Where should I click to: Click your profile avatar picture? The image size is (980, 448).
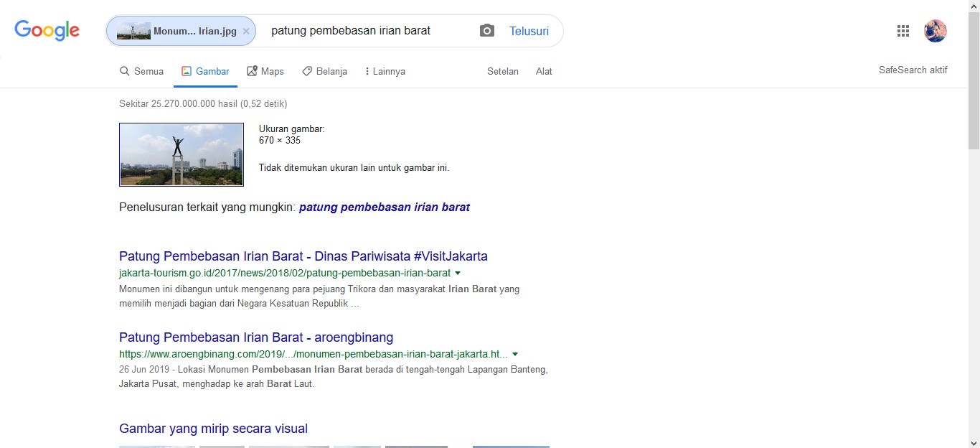(x=936, y=30)
